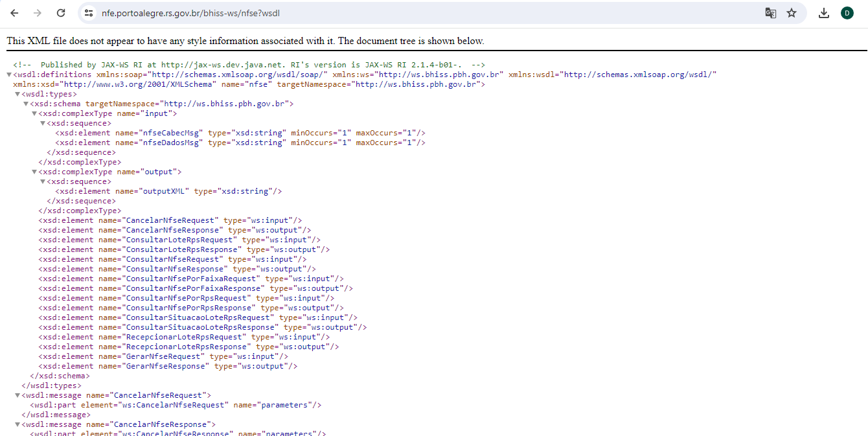Click the ConsultarNfseRequest element line

coord(172,259)
